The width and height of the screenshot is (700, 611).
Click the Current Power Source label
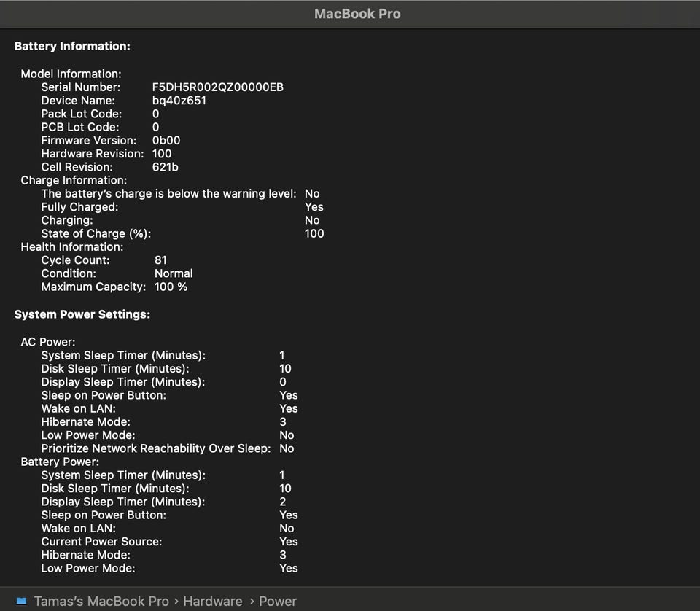coord(101,542)
